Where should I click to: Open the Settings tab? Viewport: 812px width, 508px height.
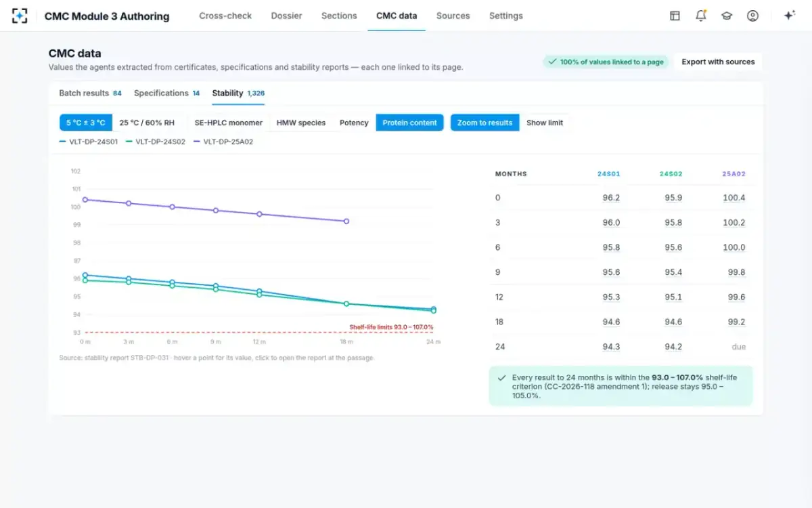[506, 16]
